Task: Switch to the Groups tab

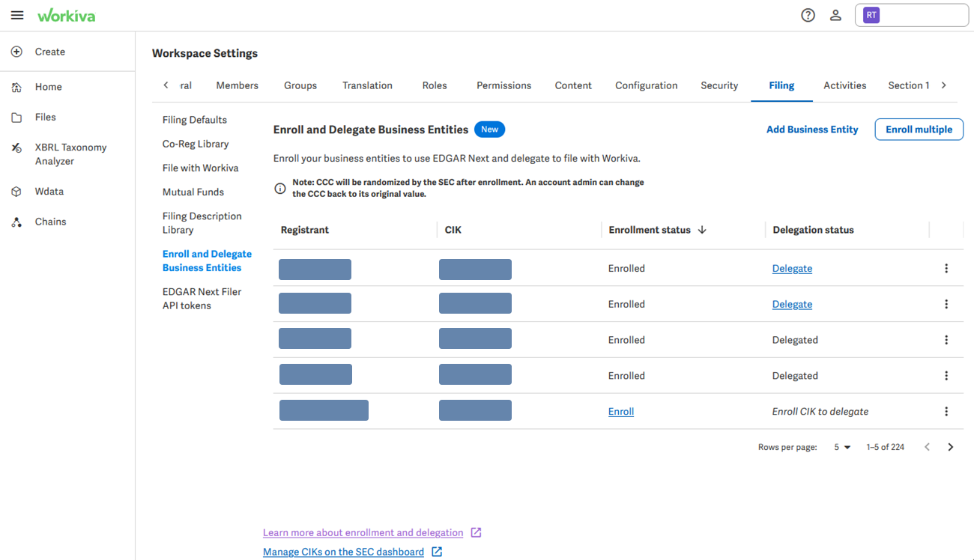Action: click(x=300, y=85)
